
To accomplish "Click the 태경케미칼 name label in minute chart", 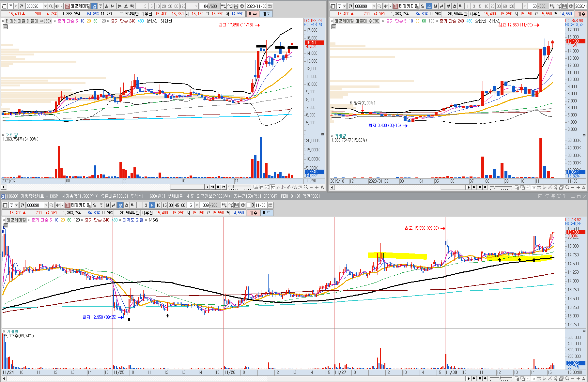I will [81, 205].
